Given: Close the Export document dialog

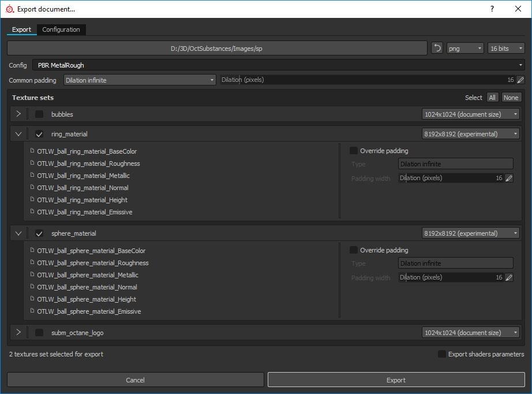Looking at the screenshot, I should click(x=518, y=9).
